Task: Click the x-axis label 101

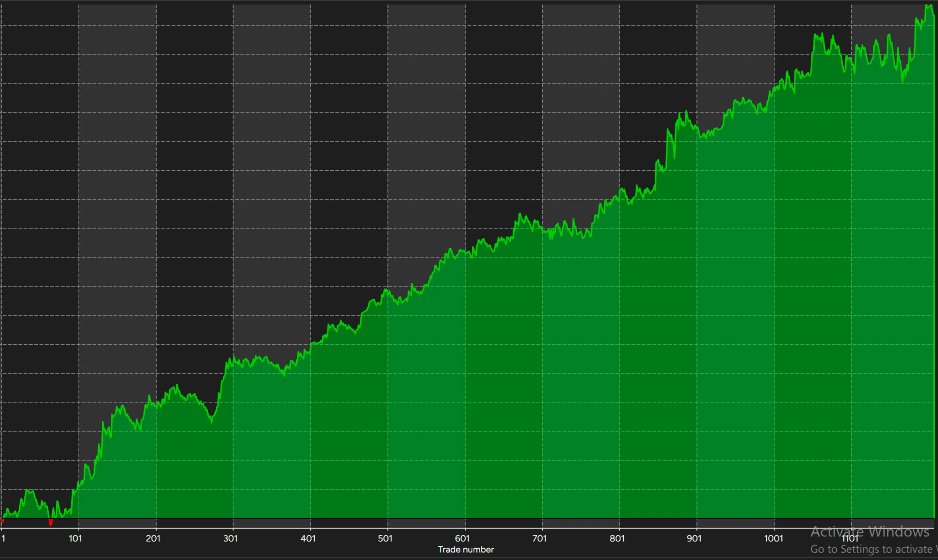Action: (76, 538)
